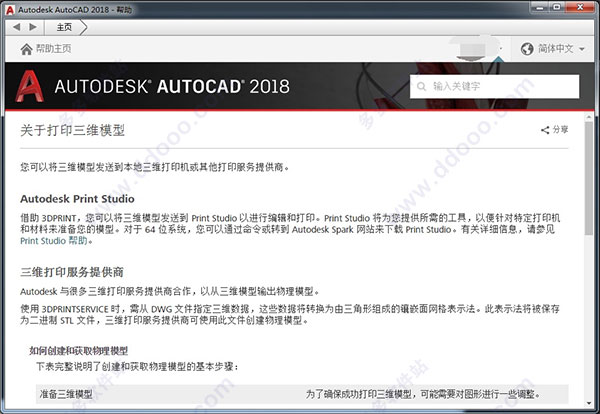The width and height of the screenshot is (600, 414).
Task: Click the AutoCAD red A logo
Action: 29,86
